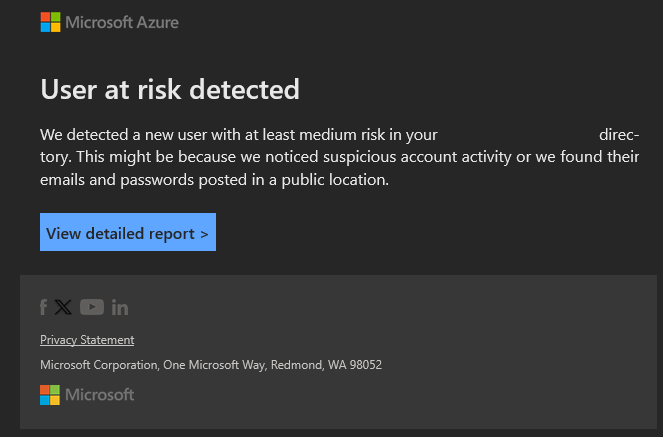Open the Facebook social icon in footer

44,307
